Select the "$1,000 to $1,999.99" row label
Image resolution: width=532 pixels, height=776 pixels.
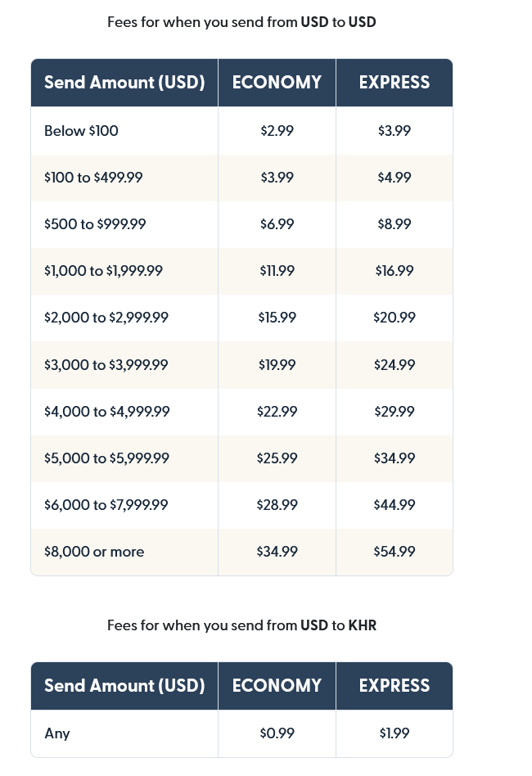point(103,271)
